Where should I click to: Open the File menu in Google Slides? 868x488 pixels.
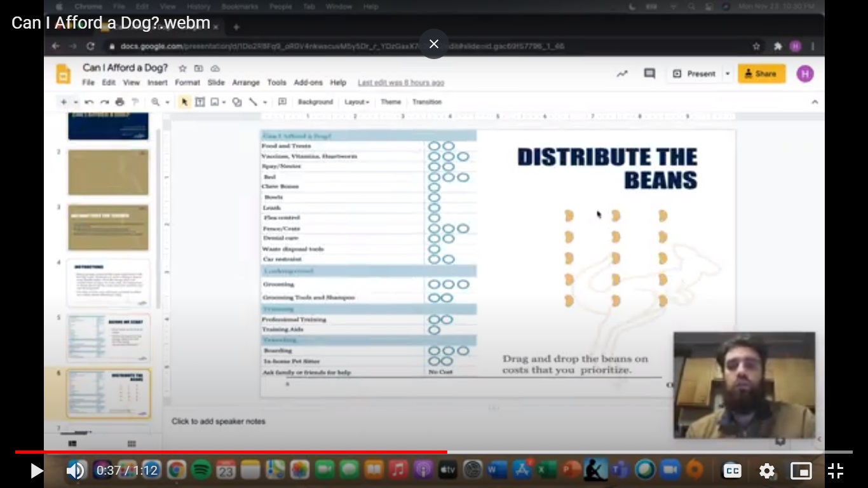point(88,83)
